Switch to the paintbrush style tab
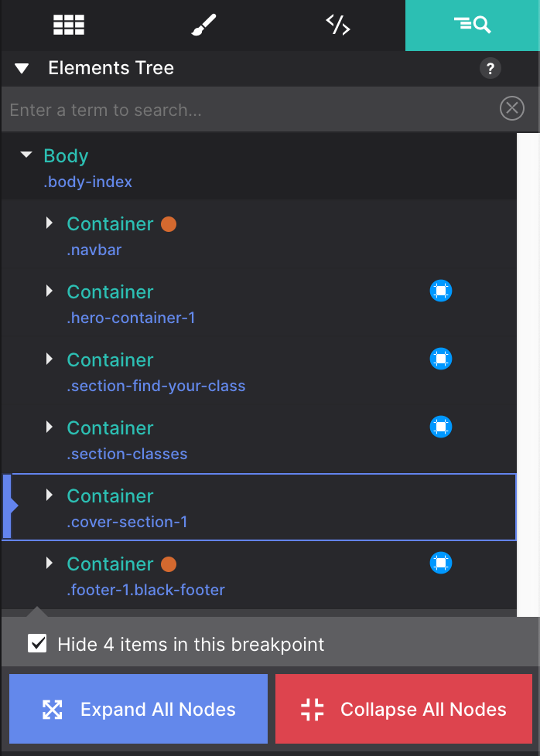 point(203,25)
